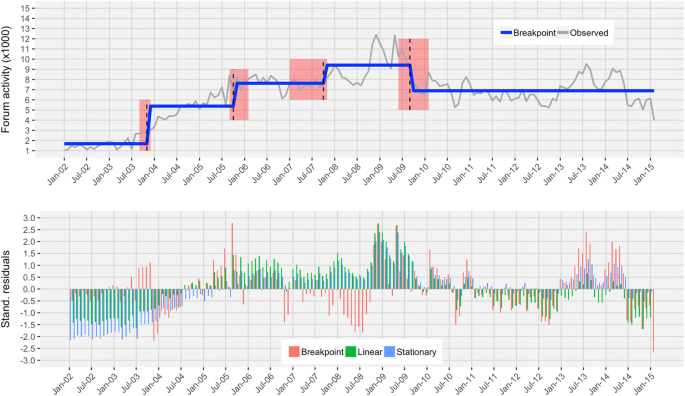Image resolution: width=685 pixels, height=396 pixels.
Task: Click the 'Observed' legend label
Action: click(589, 33)
